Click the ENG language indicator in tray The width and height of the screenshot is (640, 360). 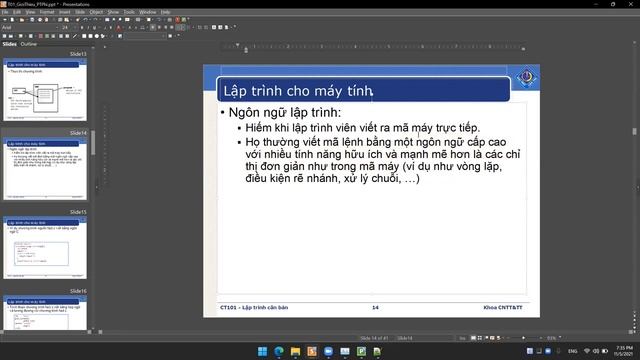click(x=573, y=351)
